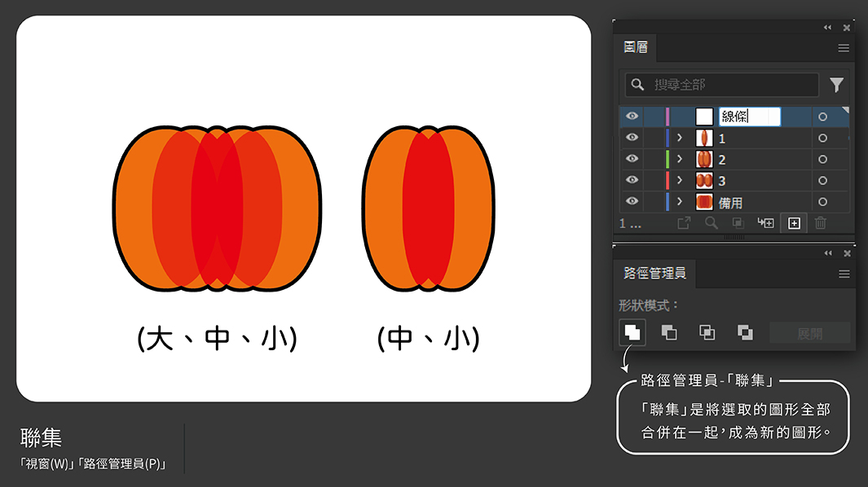Collapse the Layers panel with double-arrow icon

pos(827,27)
